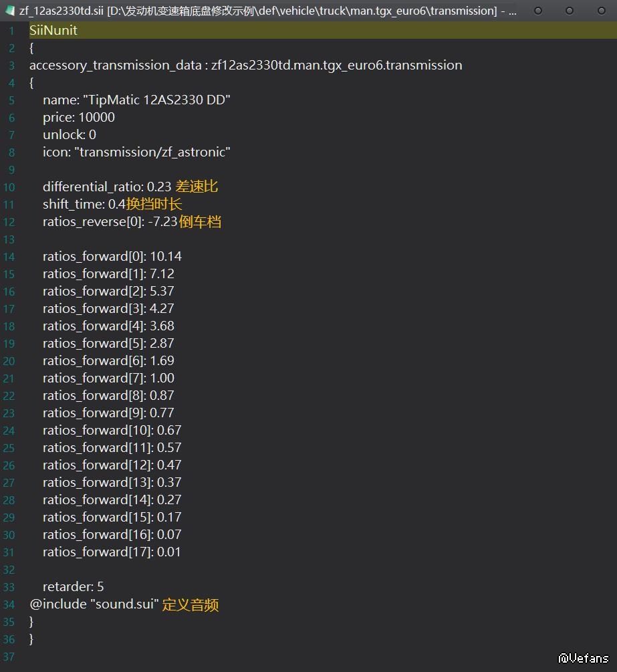Place cursor on ratios_reverse[0] line
The height and width of the screenshot is (672, 617).
pos(94,221)
